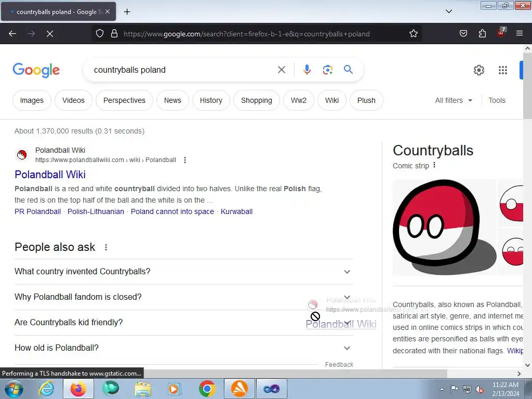Image resolution: width=532 pixels, height=399 pixels.
Task: Select the Videos filter tab
Action: [x=73, y=100]
